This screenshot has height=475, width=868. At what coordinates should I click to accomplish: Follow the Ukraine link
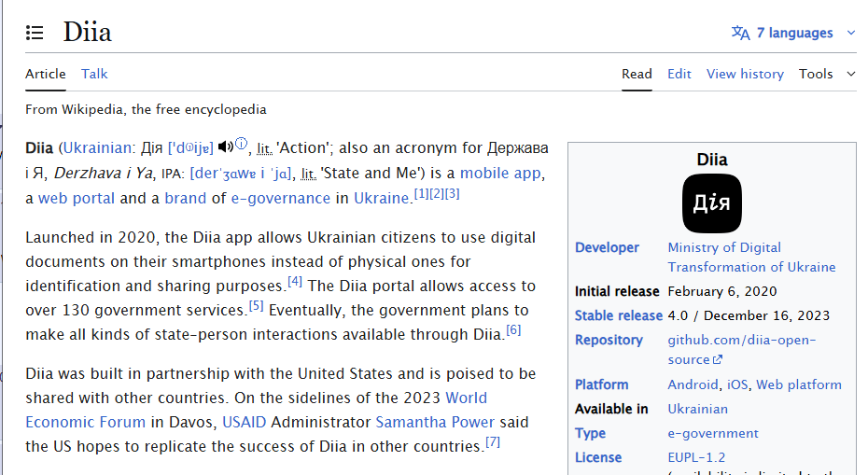coord(382,198)
